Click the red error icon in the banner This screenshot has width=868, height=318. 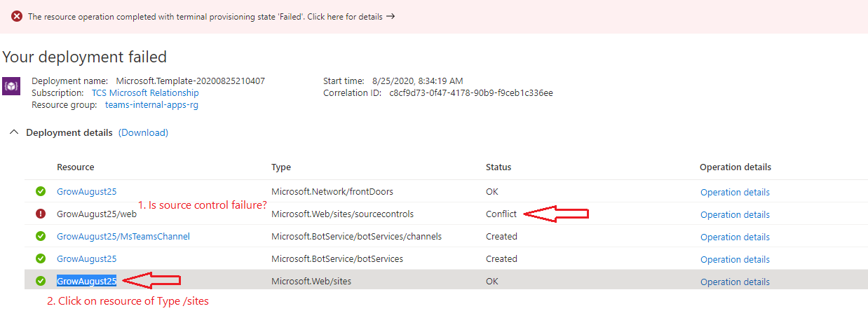coord(17,17)
